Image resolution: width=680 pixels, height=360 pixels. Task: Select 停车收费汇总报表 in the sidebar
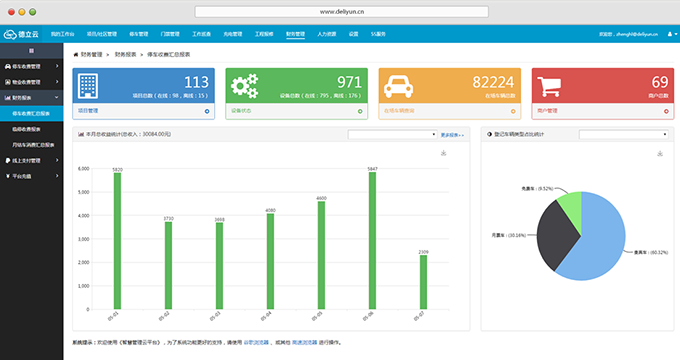(x=32, y=114)
